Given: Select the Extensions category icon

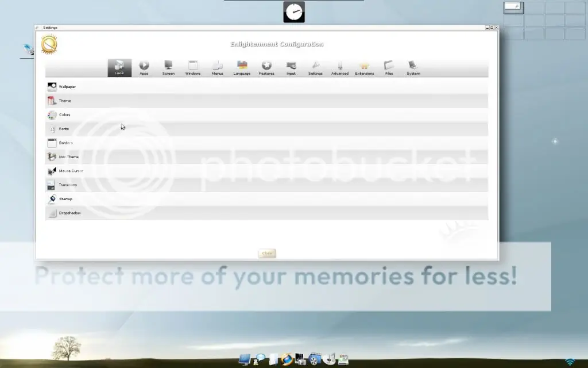Looking at the screenshot, I should [x=365, y=66].
